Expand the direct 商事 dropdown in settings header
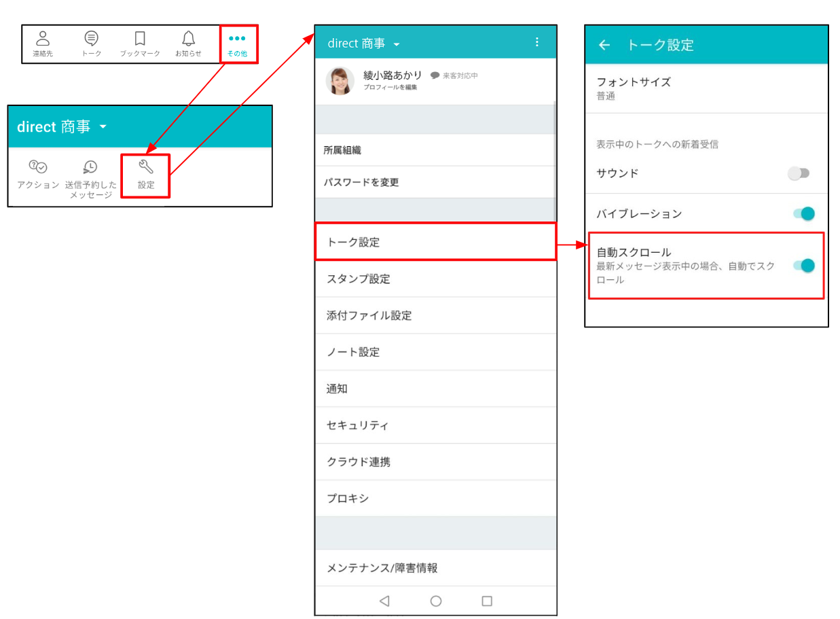840x619 pixels. 397,44
